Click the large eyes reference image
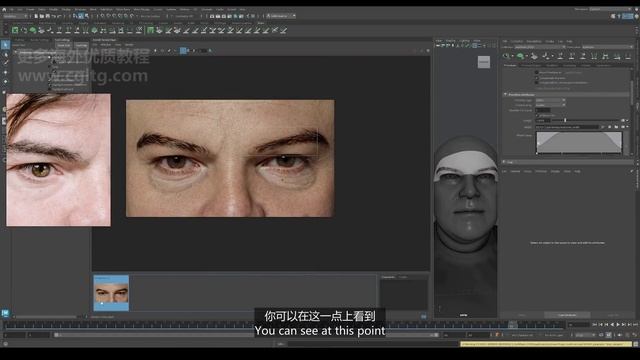Screen dimensions: 640x360 coord(230,158)
